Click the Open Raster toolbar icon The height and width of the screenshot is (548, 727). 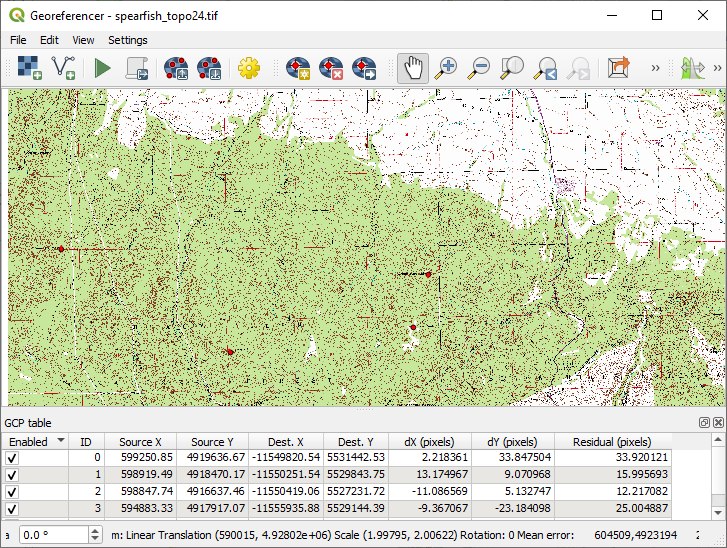tap(29, 68)
